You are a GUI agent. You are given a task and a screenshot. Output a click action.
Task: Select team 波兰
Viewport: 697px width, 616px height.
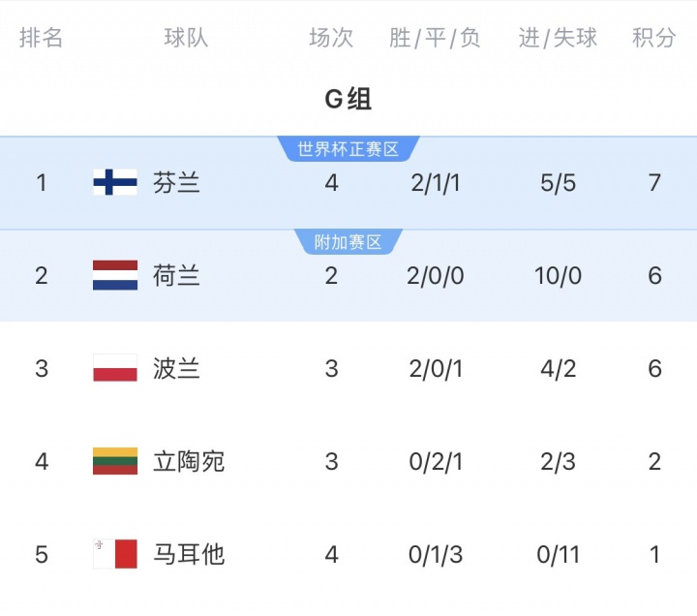[x=176, y=368]
